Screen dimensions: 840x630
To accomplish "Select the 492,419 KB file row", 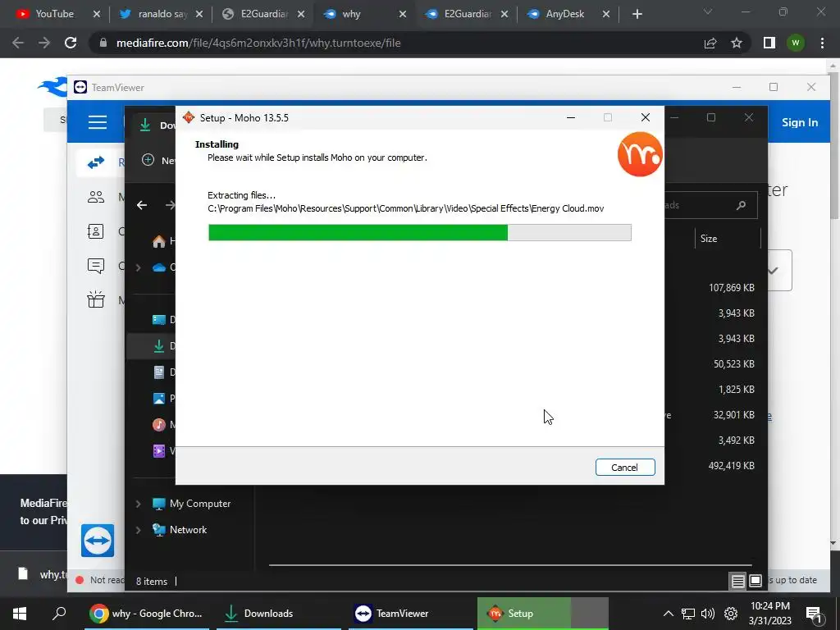I will tap(731, 466).
